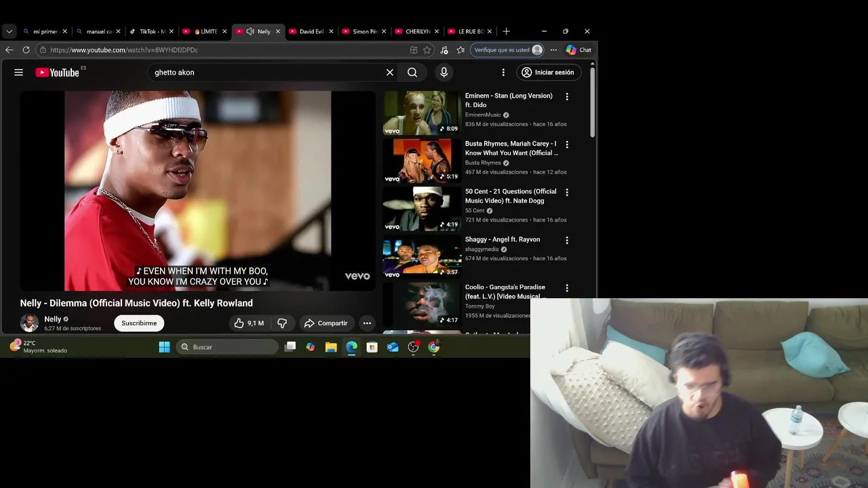Viewport: 868px width, 488px height.
Task: Open the Edge settings and more ellipsis
Action: click(x=553, y=49)
